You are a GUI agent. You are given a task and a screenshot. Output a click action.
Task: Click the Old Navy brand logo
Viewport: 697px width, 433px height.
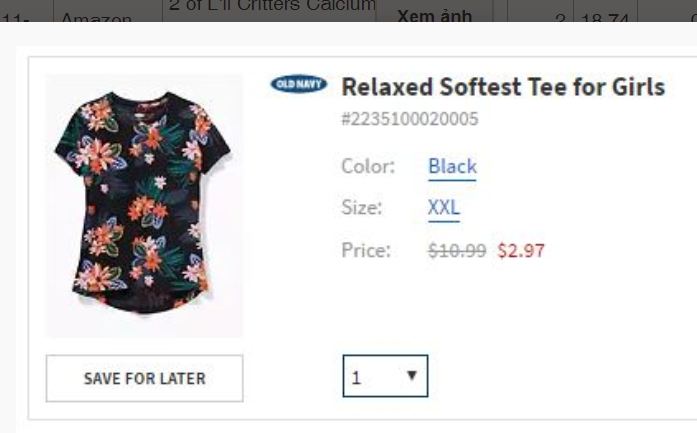(299, 84)
